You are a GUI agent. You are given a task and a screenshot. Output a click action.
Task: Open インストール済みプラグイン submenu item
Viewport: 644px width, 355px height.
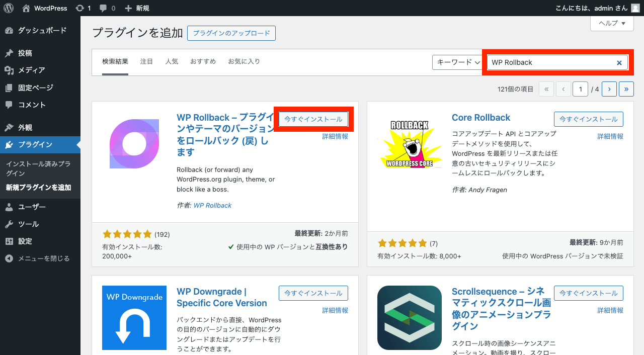coord(38,168)
